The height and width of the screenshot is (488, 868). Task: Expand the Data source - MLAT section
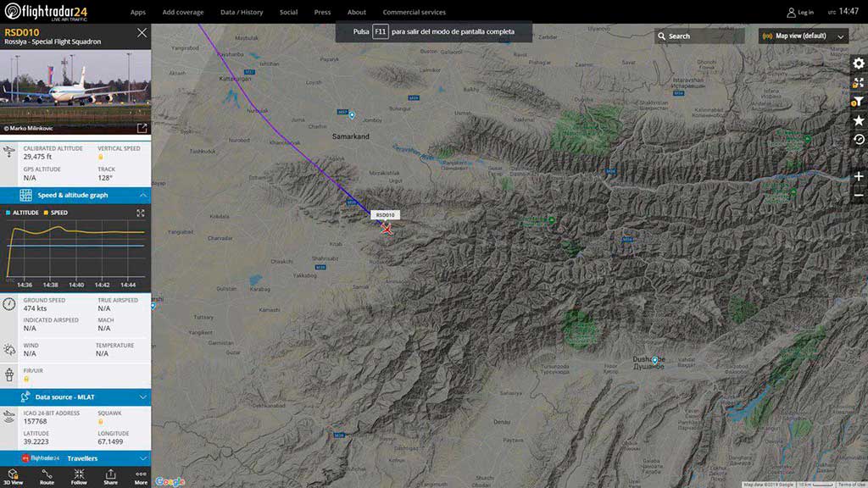[x=75, y=396]
